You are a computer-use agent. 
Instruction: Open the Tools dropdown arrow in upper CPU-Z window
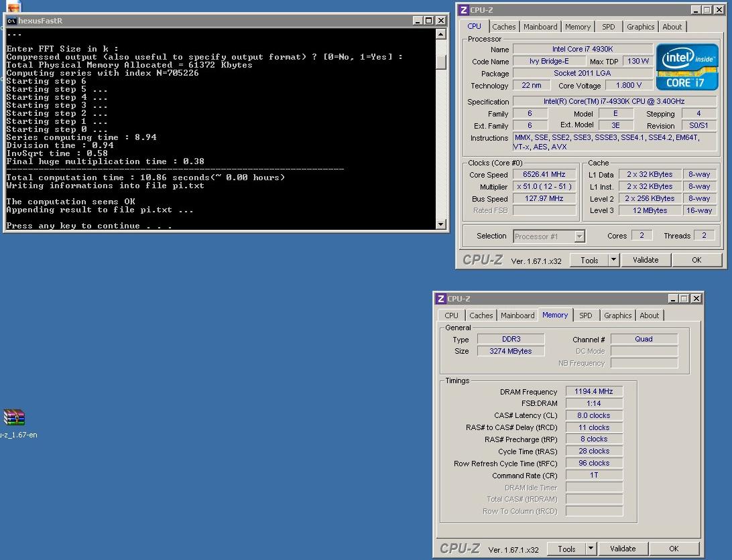614,260
